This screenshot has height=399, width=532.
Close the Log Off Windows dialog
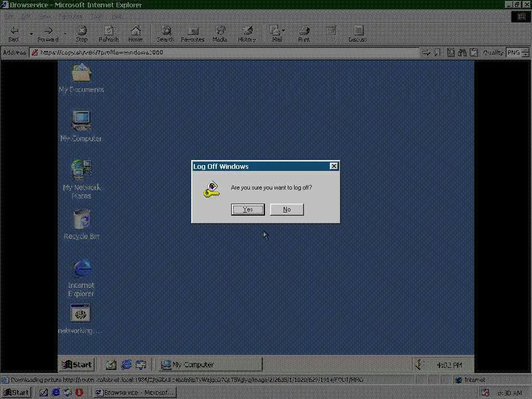click(334, 166)
